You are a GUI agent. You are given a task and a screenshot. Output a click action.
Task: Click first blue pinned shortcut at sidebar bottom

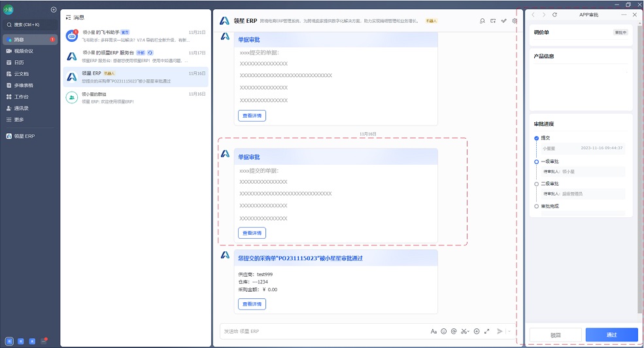pos(9,341)
